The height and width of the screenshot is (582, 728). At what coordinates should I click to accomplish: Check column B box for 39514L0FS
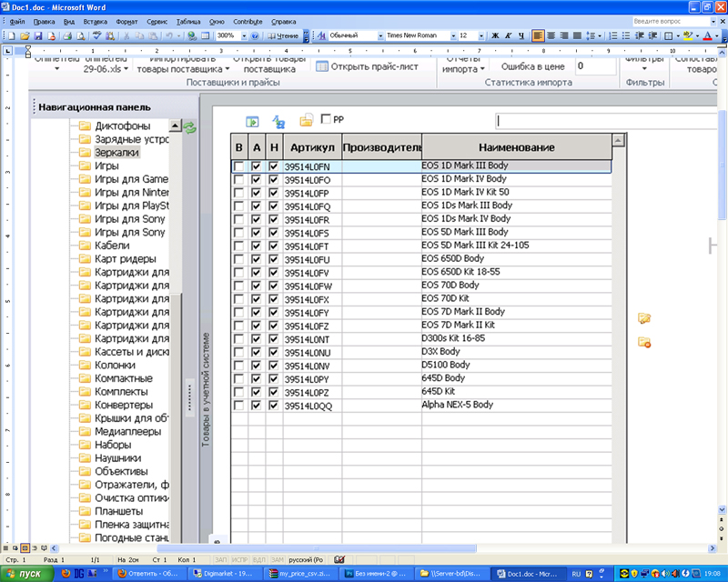pyautogui.click(x=238, y=233)
